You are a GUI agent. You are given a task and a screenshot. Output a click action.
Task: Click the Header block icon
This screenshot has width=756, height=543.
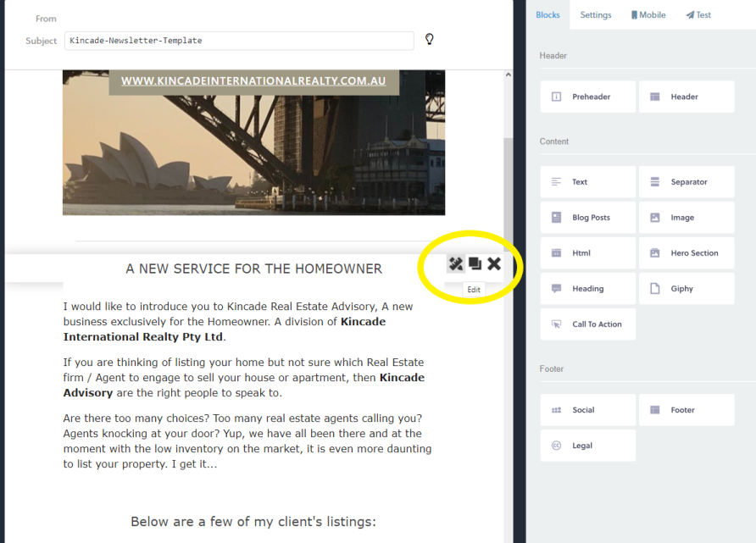(655, 97)
